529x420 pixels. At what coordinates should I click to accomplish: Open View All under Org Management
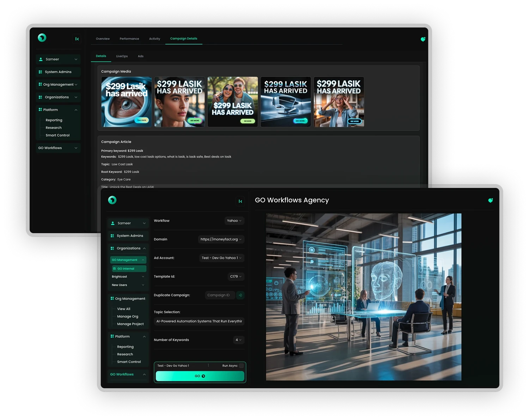click(124, 309)
